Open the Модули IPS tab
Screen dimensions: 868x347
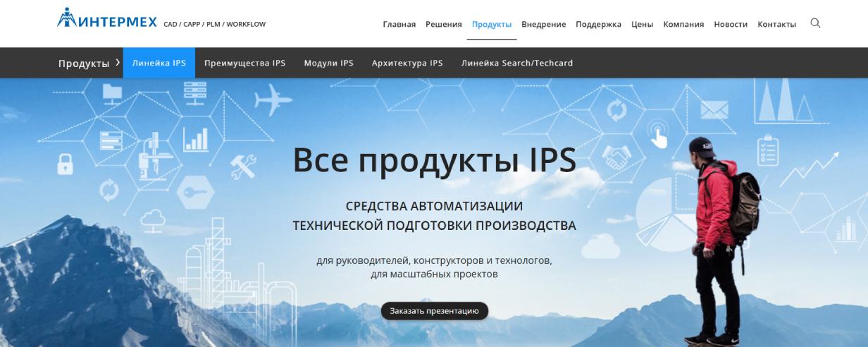(328, 63)
